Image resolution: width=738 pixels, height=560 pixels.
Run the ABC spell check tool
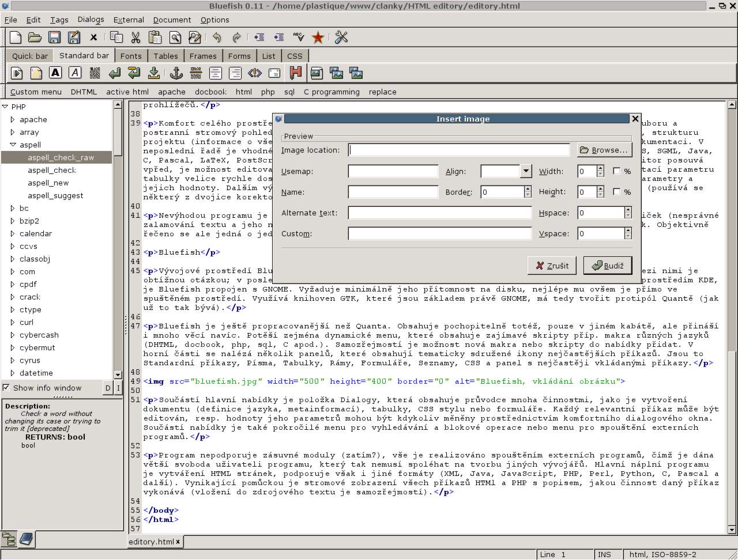pyautogui.click(x=298, y=37)
